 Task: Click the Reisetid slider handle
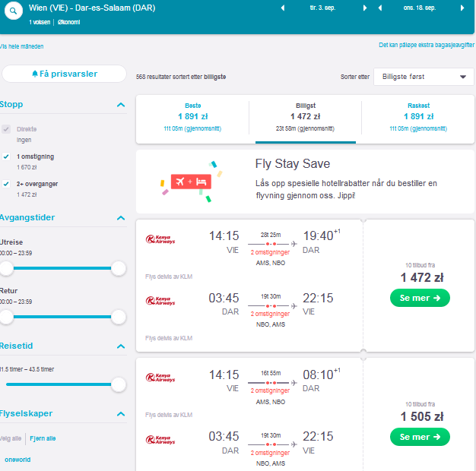click(x=119, y=384)
